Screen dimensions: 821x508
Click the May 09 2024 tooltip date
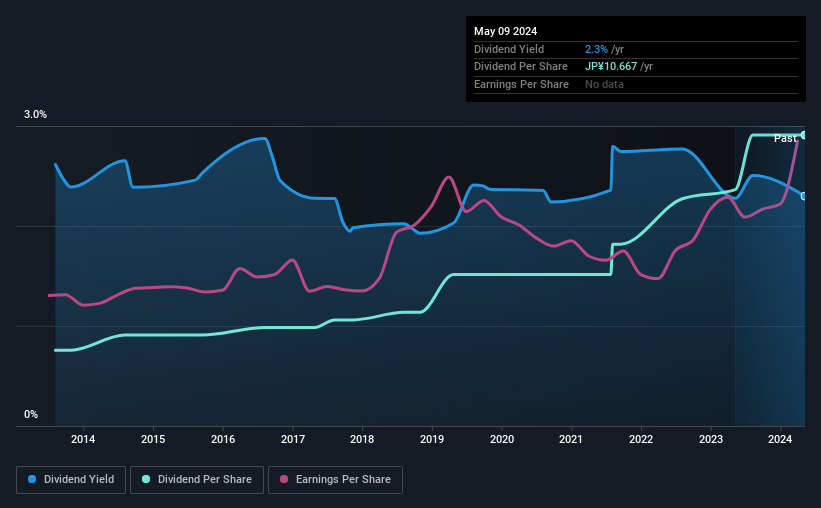(505, 31)
